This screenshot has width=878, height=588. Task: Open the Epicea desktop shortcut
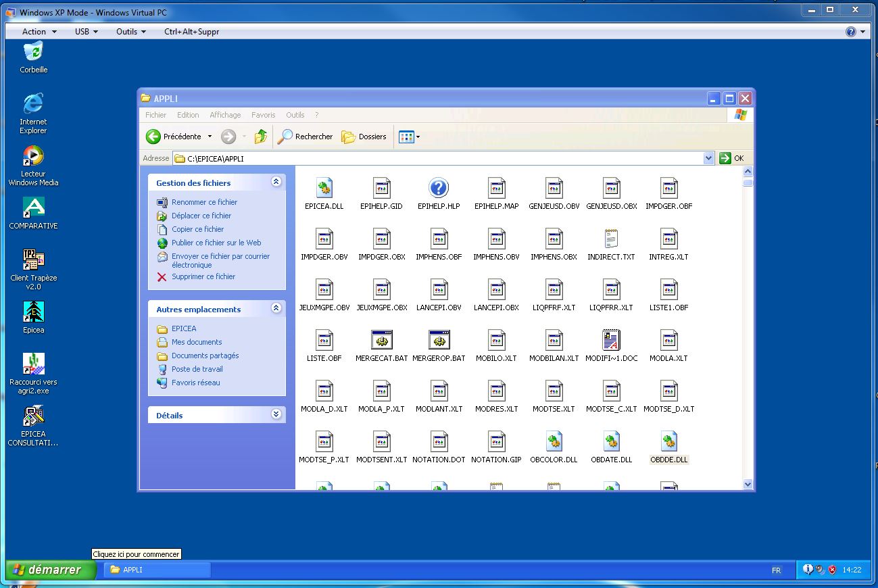click(x=33, y=312)
